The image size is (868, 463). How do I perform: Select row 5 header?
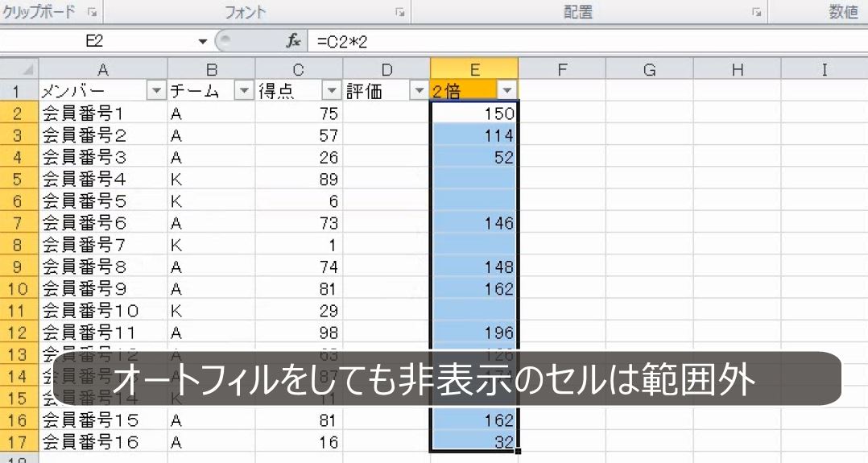tap(19, 179)
